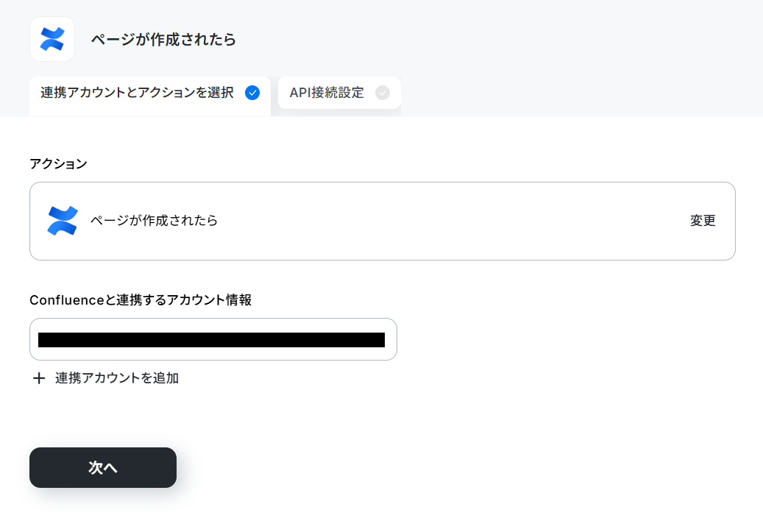This screenshot has width=763, height=532.
Task: Click the plus icon beside 連携アカウントを追加
Action: [39, 378]
